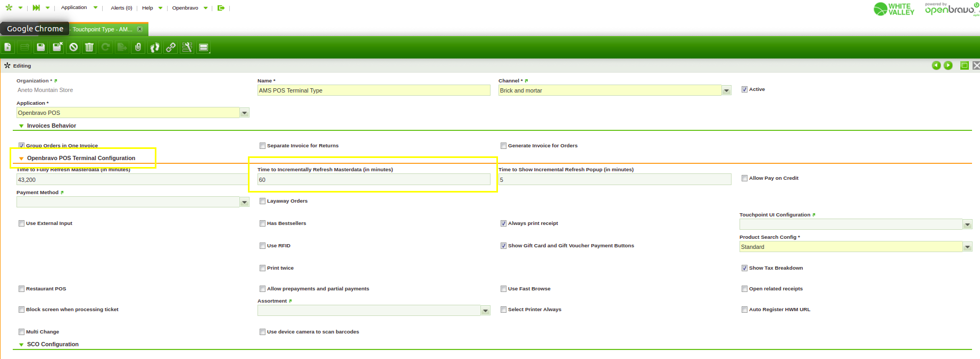Click the Delete Record trash icon
980x359 pixels.
89,47
